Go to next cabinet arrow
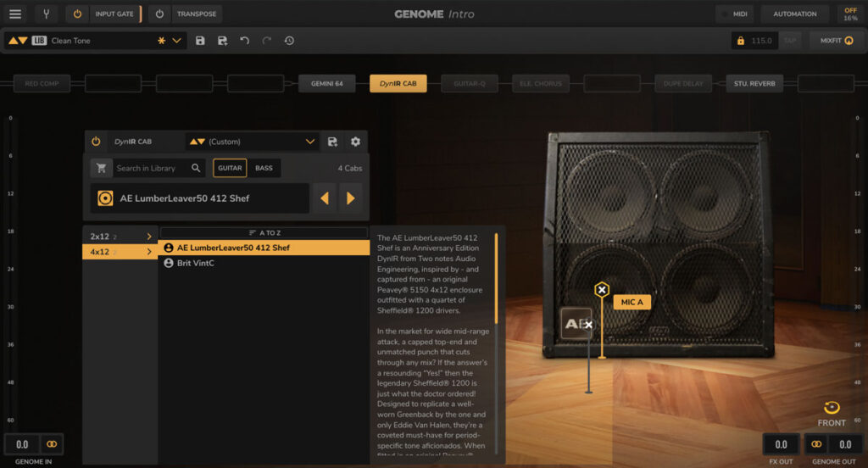Image resolution: width=868 pixels, height=468 pixels. click(x=350, y=198)
